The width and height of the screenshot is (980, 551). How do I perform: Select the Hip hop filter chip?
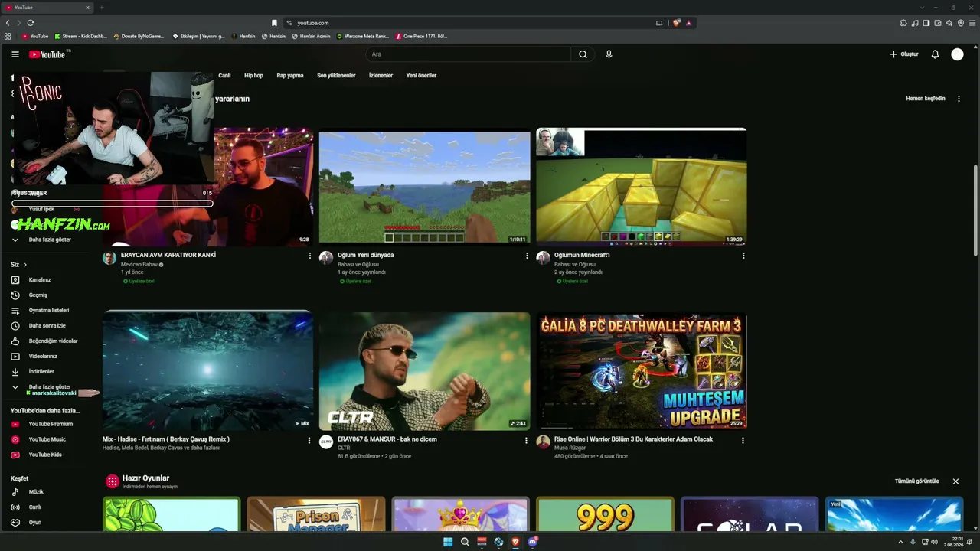tap(253, 76)
